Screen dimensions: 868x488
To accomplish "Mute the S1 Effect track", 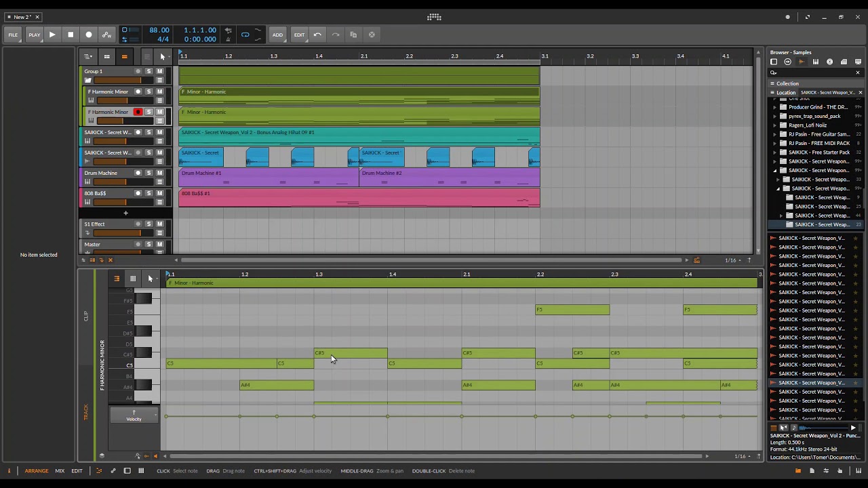I will [159, 224].
